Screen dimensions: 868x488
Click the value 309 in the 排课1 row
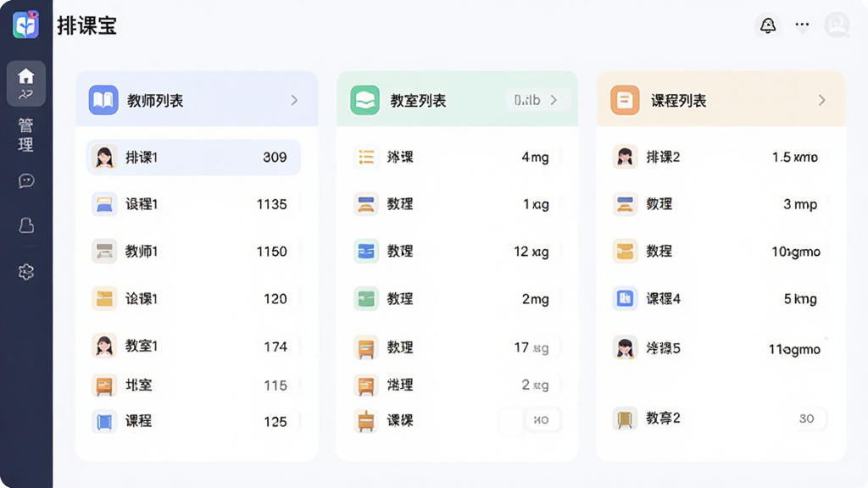[275, 158]
